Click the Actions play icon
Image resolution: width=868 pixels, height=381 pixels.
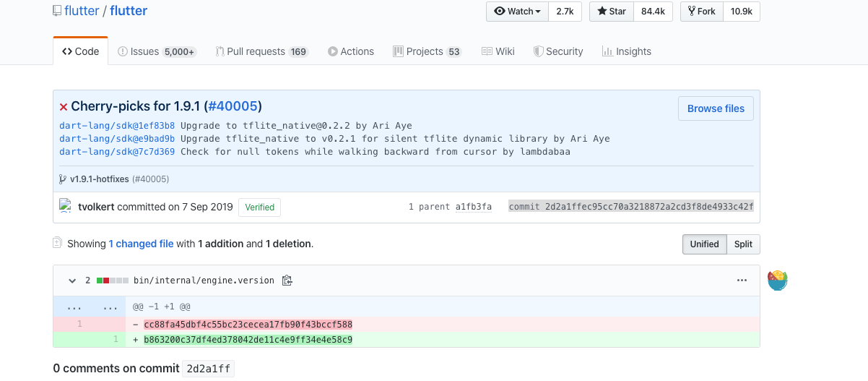(333, 51)
